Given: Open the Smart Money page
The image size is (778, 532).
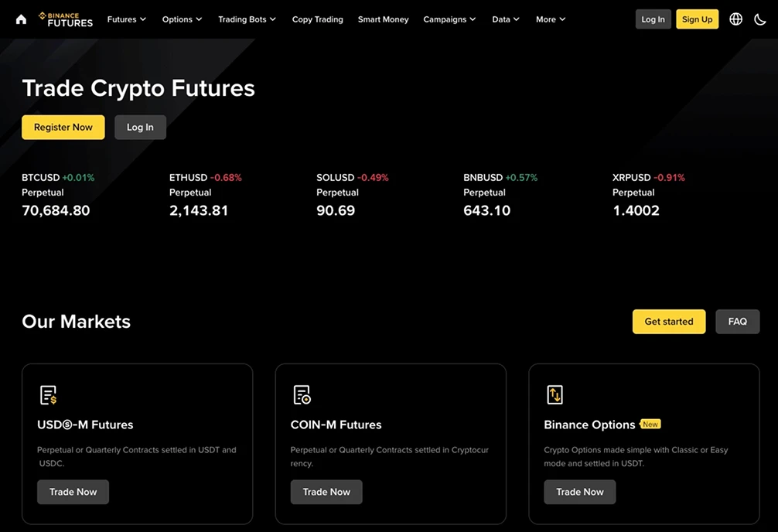Looking at the screenshot, I should click(x=383, y=19).
